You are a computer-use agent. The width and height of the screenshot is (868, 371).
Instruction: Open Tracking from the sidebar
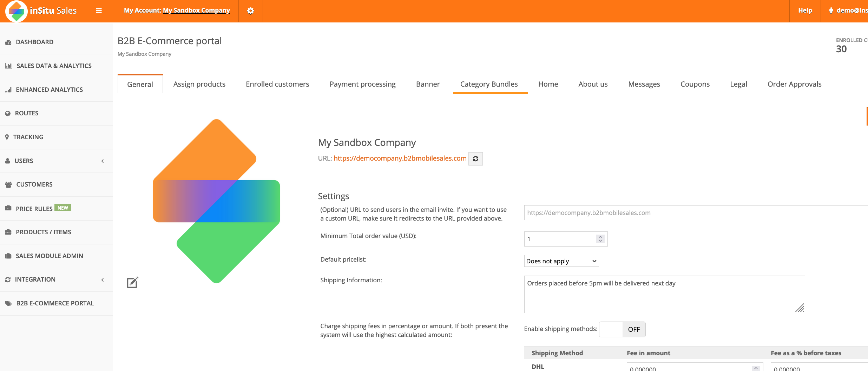tap(28, 137)
